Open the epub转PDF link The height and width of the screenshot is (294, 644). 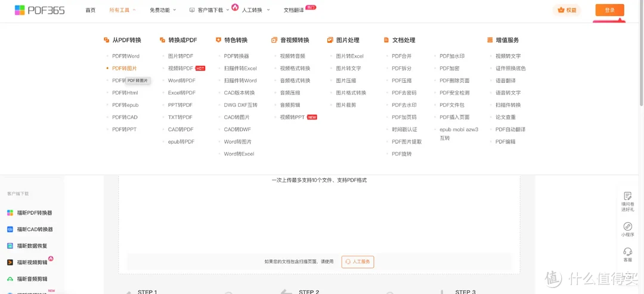181,142
